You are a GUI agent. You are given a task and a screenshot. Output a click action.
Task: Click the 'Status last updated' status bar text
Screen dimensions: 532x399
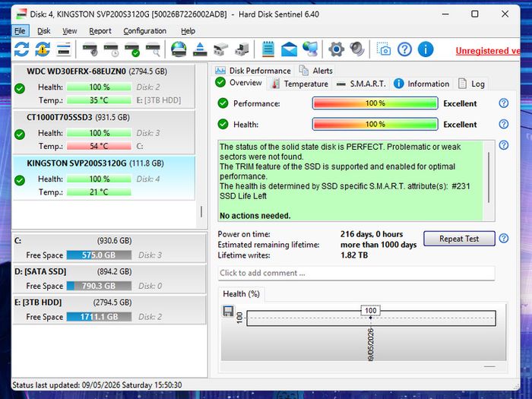(97, 385)
